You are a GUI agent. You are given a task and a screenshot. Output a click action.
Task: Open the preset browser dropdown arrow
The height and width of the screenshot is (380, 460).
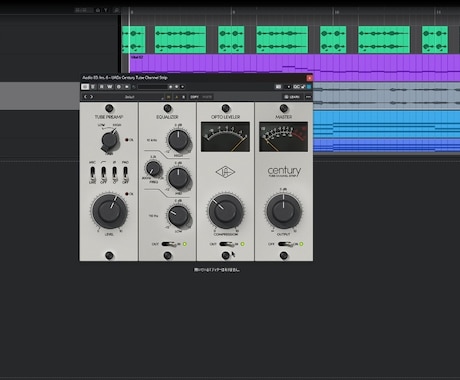(x=182, y=87)
